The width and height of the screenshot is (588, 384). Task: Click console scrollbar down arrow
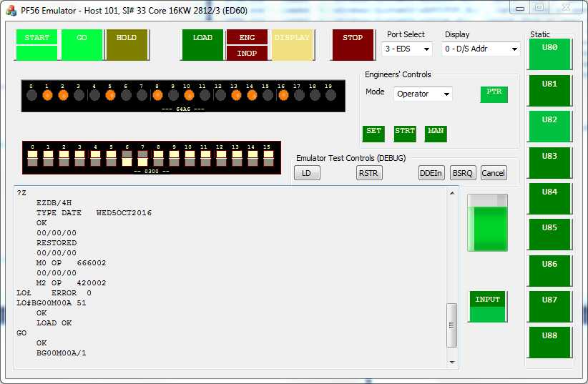coord(452,362)
